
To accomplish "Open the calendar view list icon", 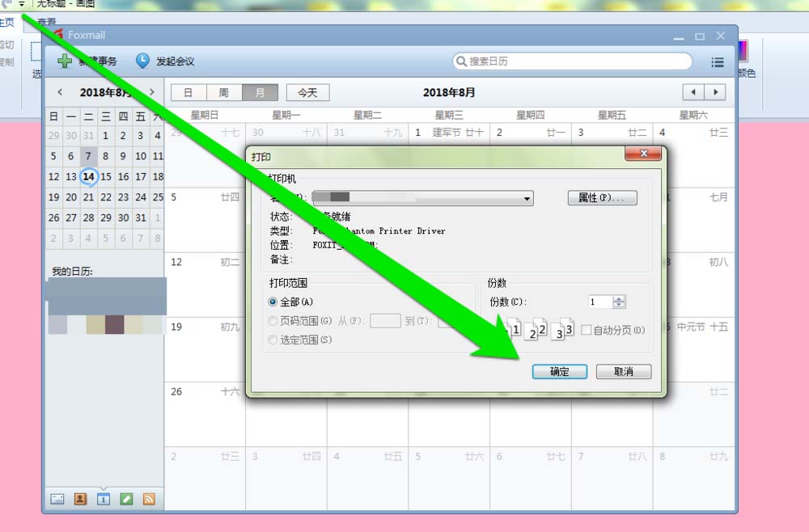I will tap(718, 60).
